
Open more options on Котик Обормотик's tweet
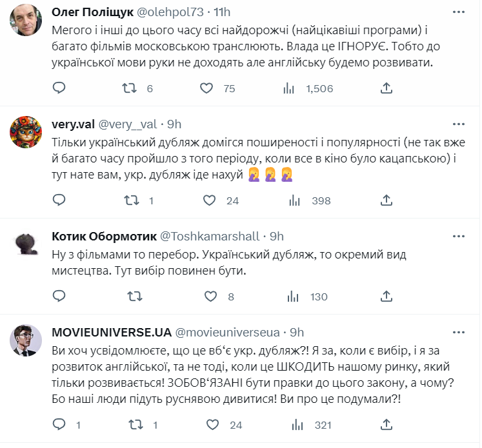(x=458, y=237)
